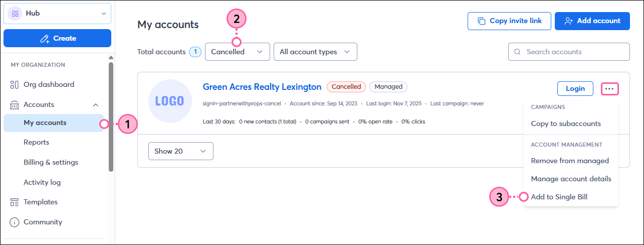The image size is (644, 245).
Task: Click the Org dashboard icon
Action: tap(15, 84)
